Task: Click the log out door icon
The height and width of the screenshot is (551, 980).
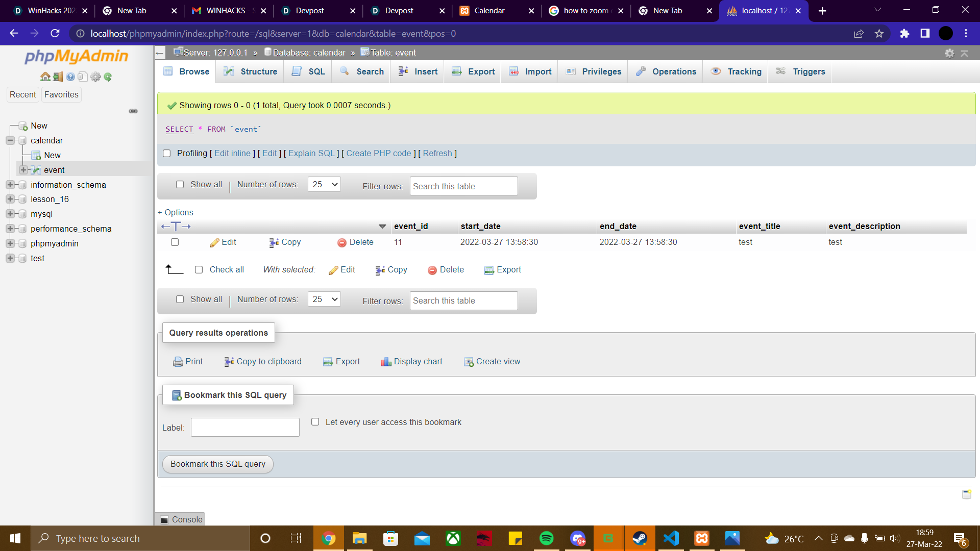Action: [x=58, y=77]
